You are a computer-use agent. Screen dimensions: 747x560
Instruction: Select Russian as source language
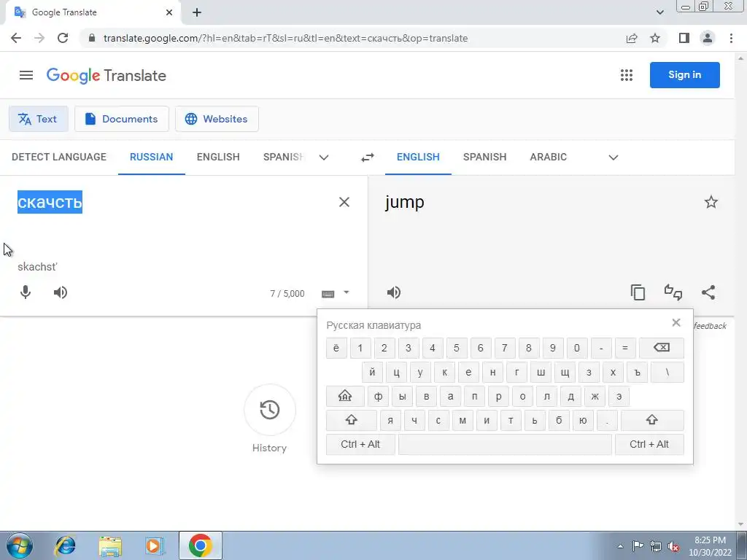pos(152,157)
